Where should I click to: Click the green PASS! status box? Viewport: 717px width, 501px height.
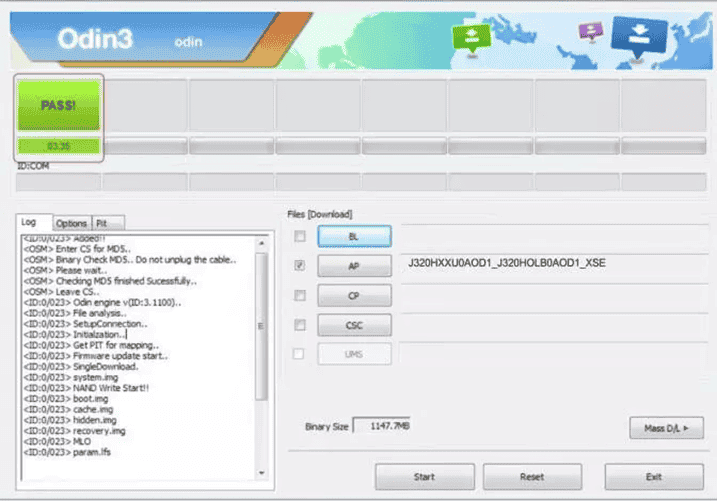click(59, 105)
